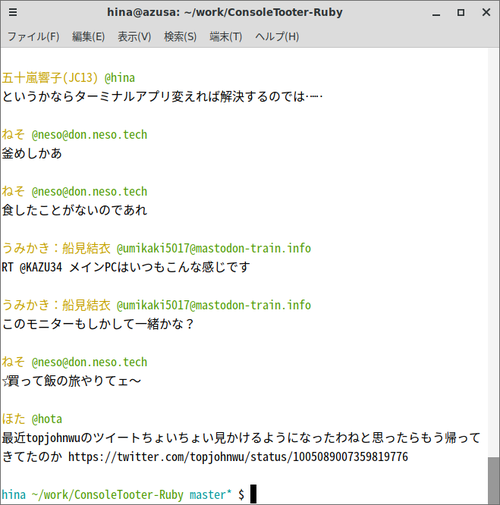Click the text 釜めしかあ
The height and width of the screenshot is (505, 500).
(32, 154)
